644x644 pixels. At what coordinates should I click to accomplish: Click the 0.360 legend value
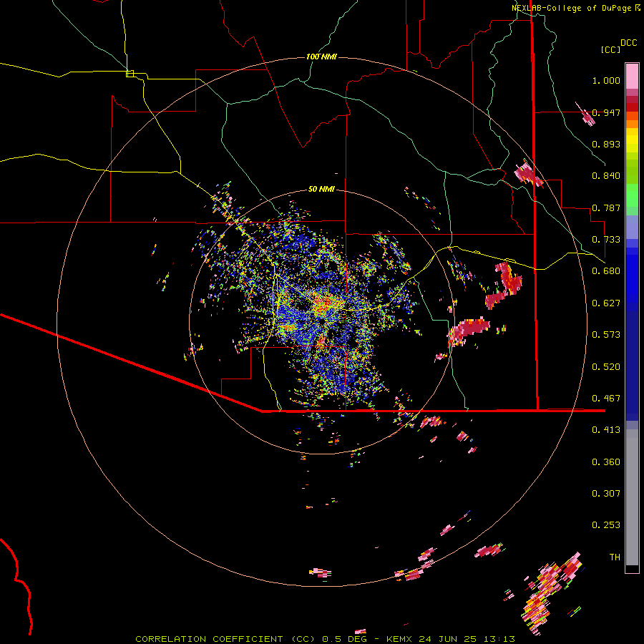606,462
